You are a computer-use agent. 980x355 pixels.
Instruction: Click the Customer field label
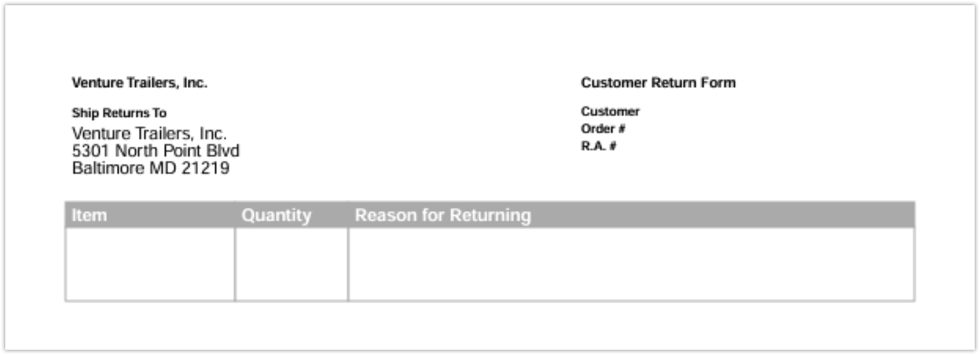pos(610,112)
